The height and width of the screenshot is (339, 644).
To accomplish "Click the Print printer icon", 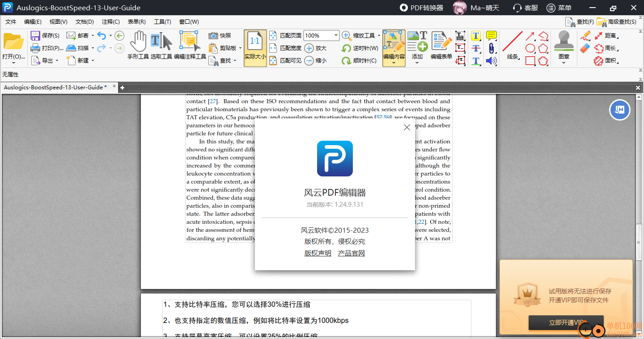I will coord(35,48).
